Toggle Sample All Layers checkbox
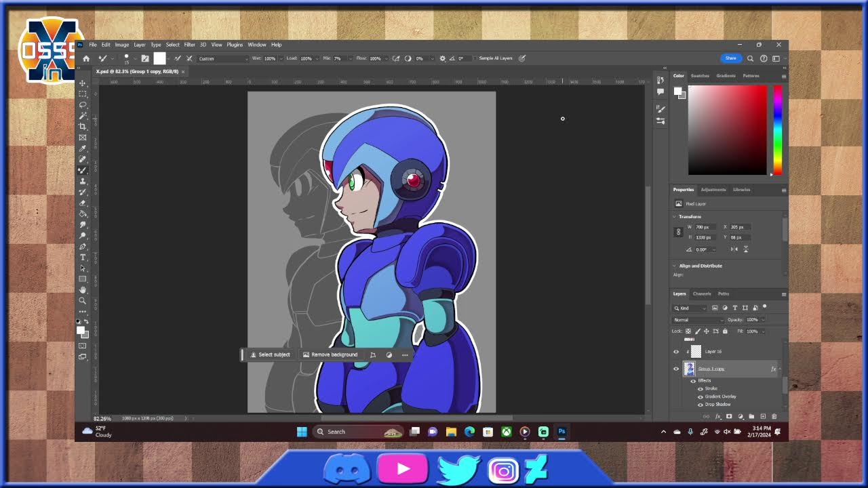 point(475,58)
